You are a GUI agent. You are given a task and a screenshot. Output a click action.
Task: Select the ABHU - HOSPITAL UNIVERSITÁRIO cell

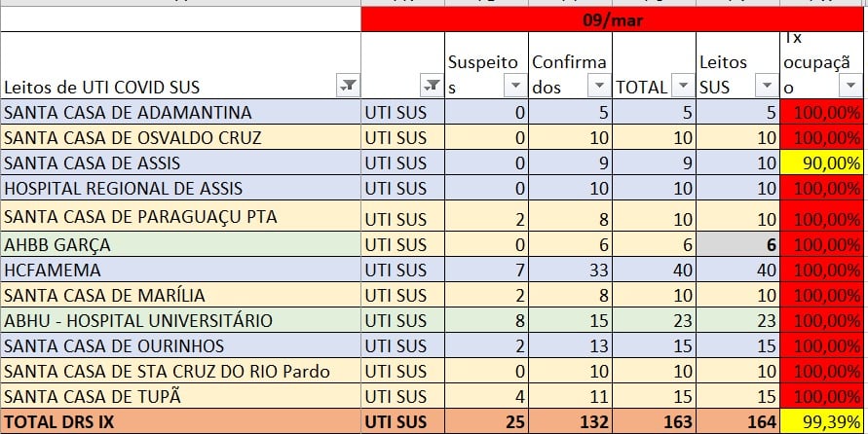[x=180, y=320]
